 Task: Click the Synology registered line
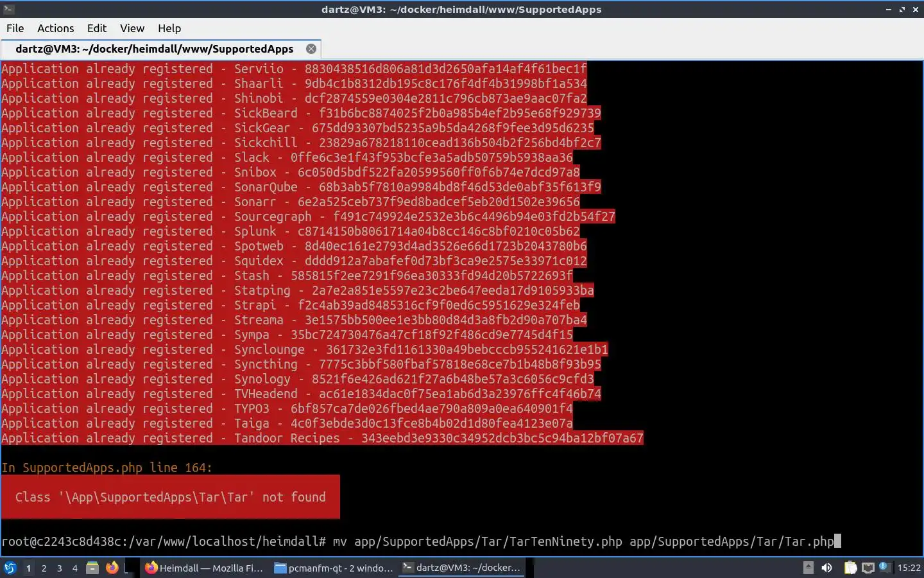click(x=298, y=379)
